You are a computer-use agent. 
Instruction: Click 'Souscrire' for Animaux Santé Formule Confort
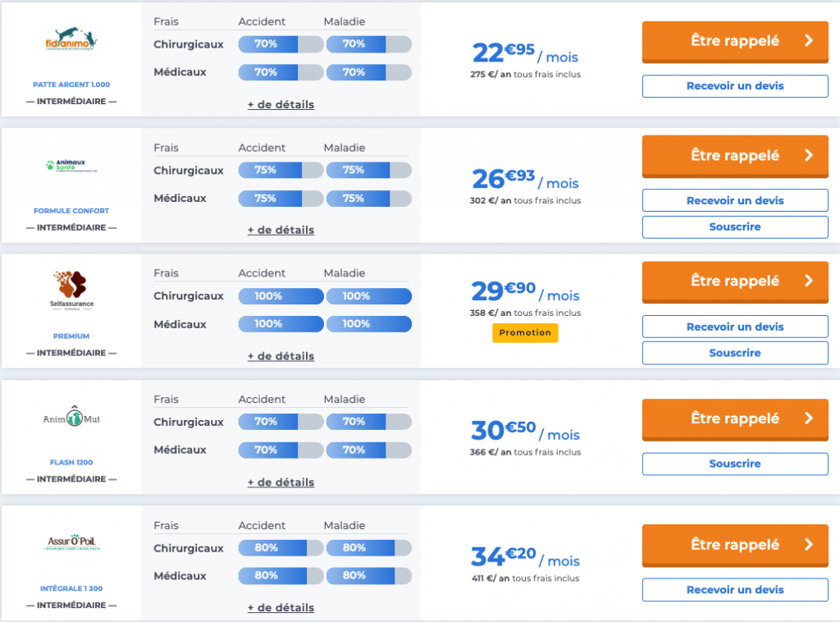(x=734, y=227)
